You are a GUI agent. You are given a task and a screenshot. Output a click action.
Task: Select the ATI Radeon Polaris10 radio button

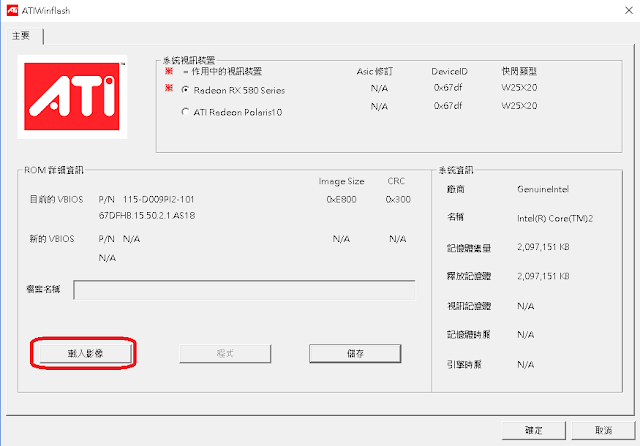(185, 111)
